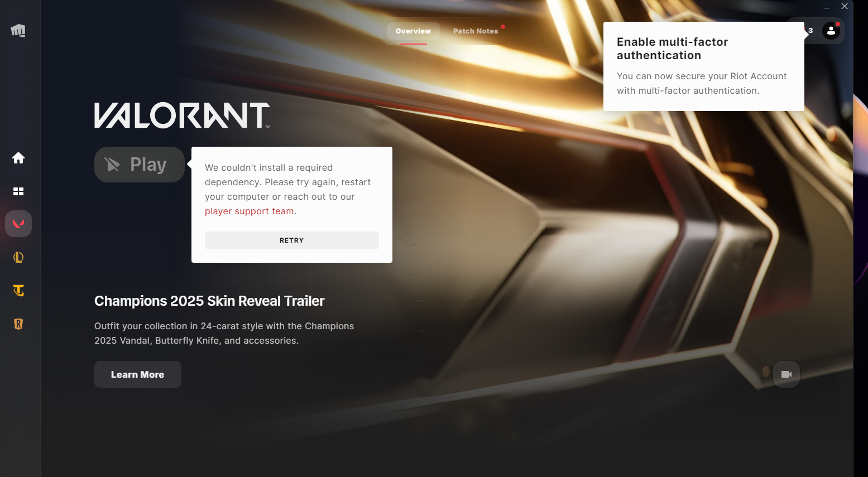Click the Enable multi-factor authentication heading
Image resolution: width=868 pixels, height=477 pixels.
[x=673, y=49]
